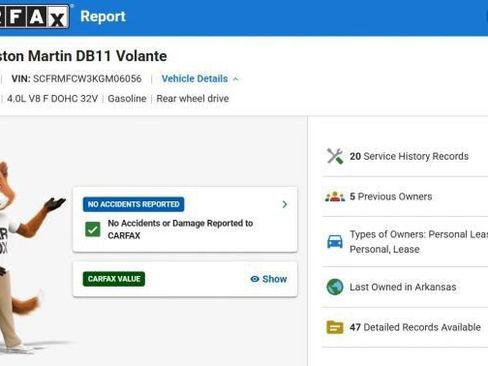Click the NO ACCIDENTS REPORTED badge

coord(133,204)
